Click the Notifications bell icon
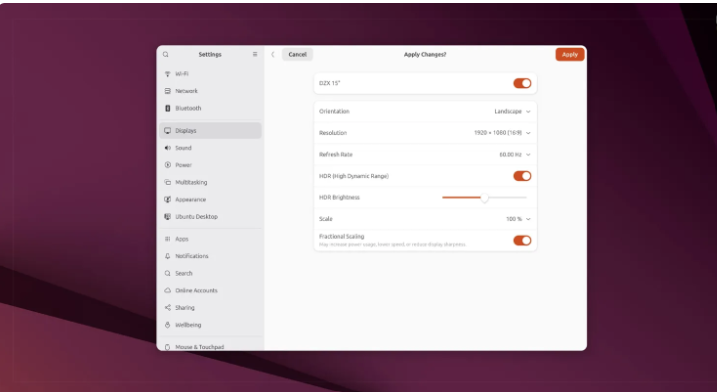The image size is (717, 392). pos(167,256)
